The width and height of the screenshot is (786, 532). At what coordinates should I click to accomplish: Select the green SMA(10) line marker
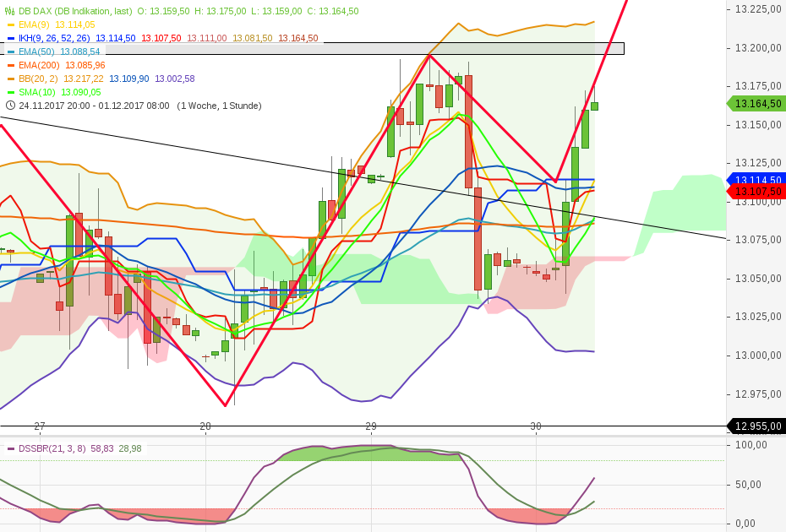point(12,90)
